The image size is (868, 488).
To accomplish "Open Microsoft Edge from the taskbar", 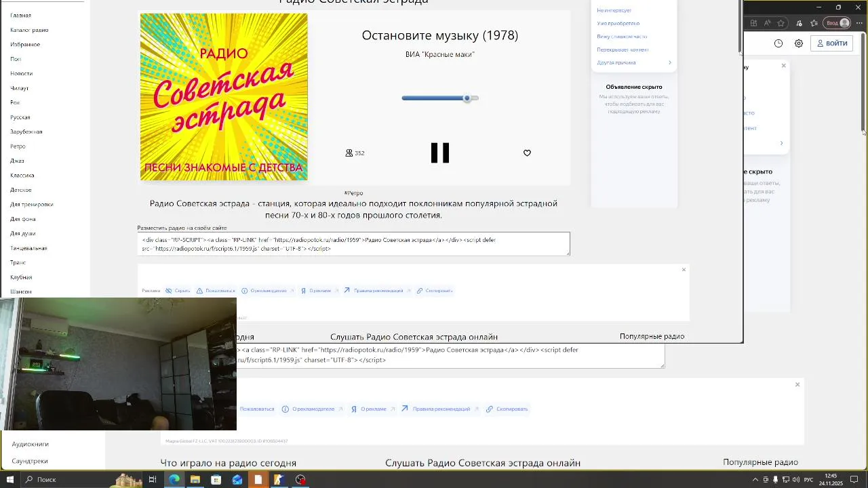I will coord(174,480).
